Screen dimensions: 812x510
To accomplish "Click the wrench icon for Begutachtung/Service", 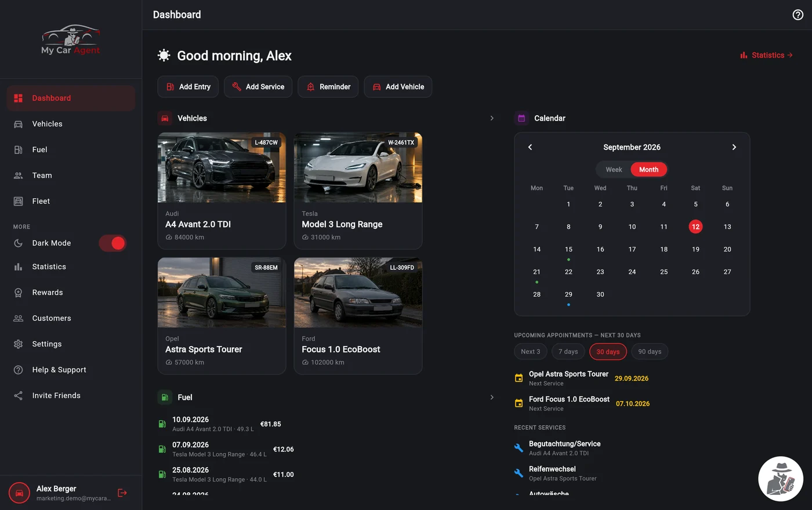I will click(x=519, y=448).
